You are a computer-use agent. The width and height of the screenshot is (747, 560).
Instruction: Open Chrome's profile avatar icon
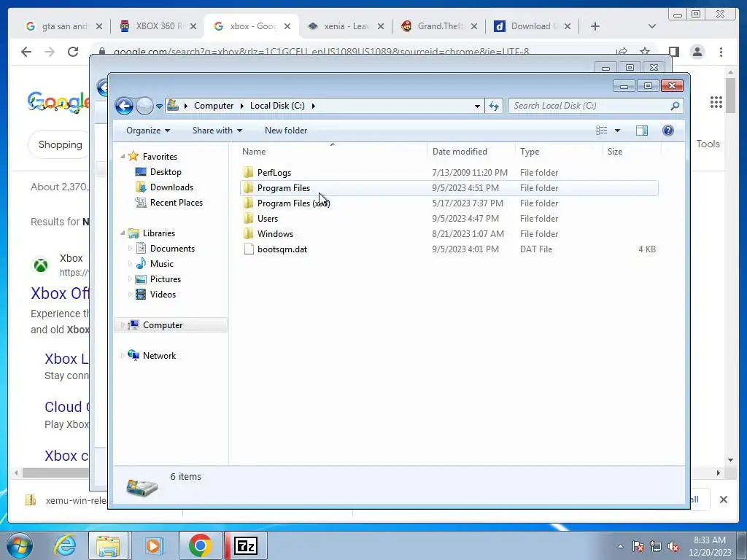697,52
